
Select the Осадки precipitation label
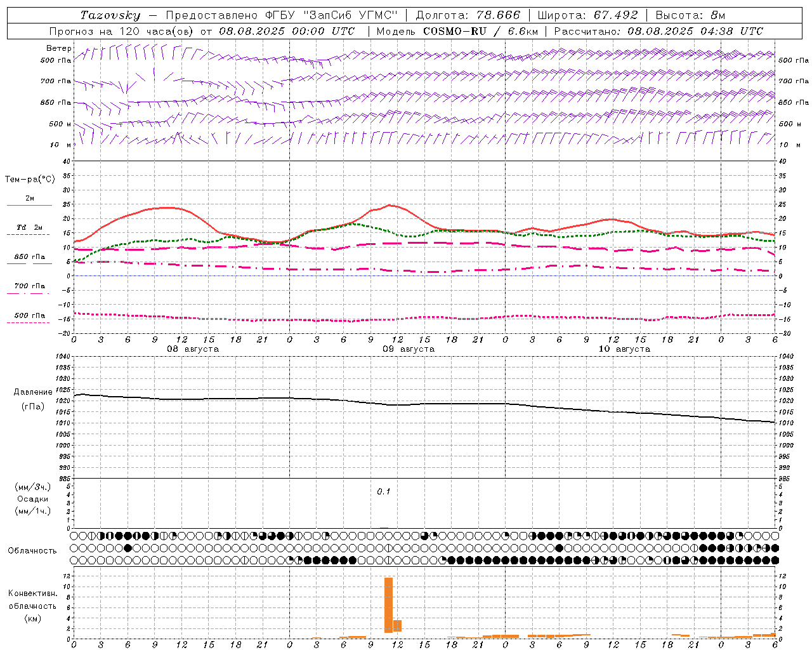click(33, 499)
